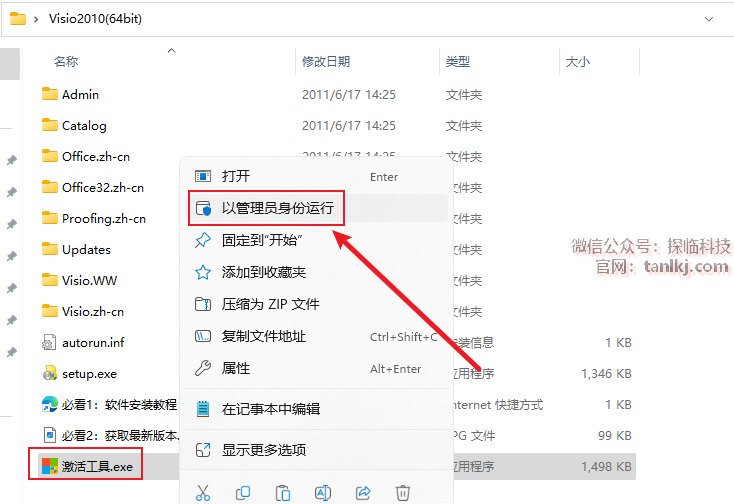Screen dimensions: 734x504
Task: Click the Visio.WW folder icon
Action: point(50,280)
